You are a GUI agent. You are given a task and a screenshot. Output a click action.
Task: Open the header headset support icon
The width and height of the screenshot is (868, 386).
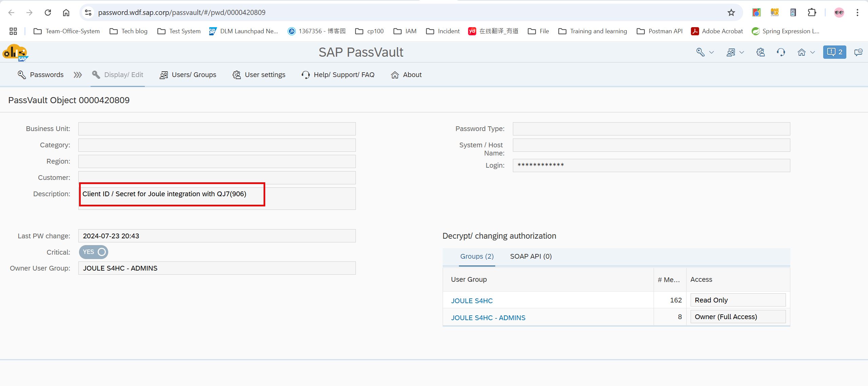[x=781, y=52]
